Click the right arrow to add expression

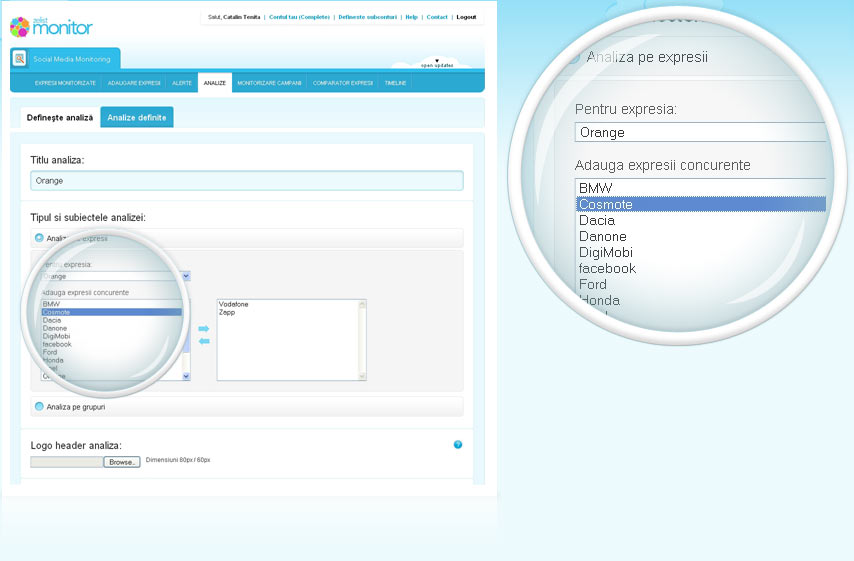204,328
